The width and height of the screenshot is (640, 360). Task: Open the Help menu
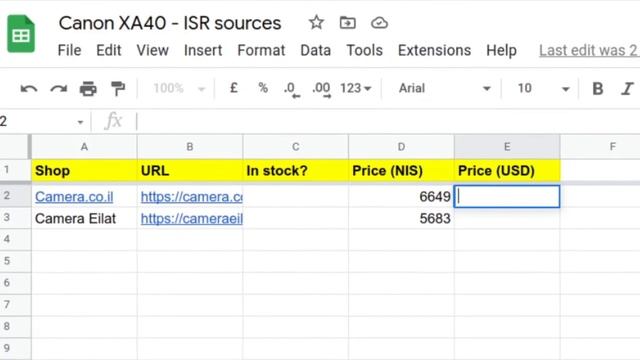coord(501,50)
